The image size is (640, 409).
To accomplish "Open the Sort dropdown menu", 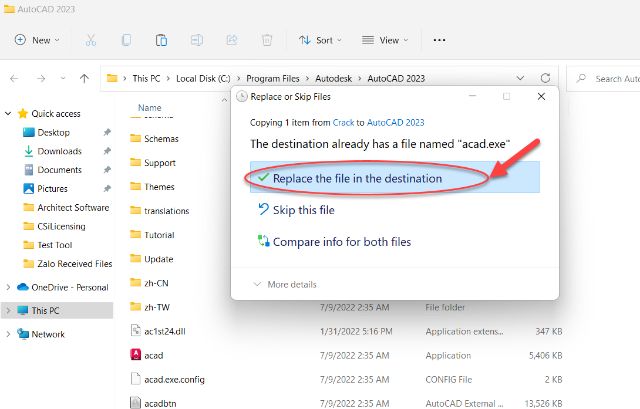I will [x=320, y=40].
